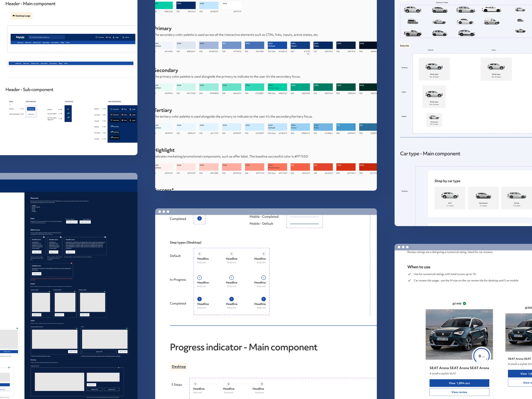Select the Primary 500-Epic #164CA3 swatch

[x=277, y=45]
